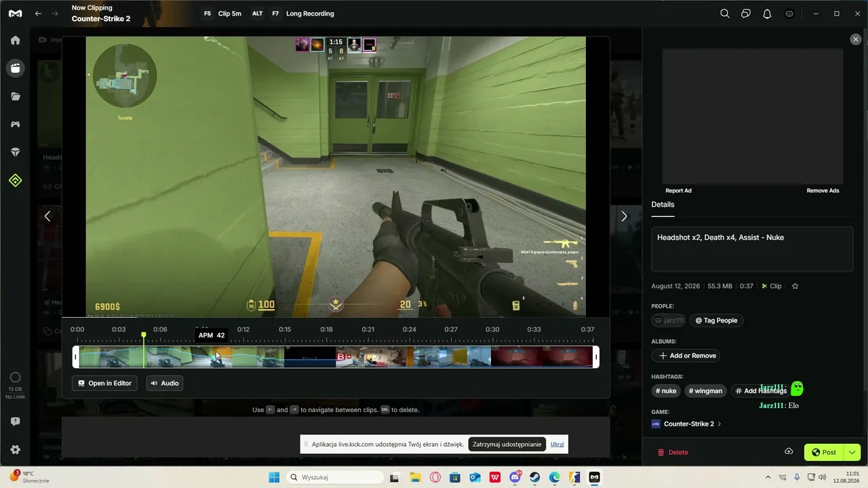Open Microsoft Edge from the taskbar
Image resolution: width=868 pixels, height=488 pixels.
[x=555, y=477]
